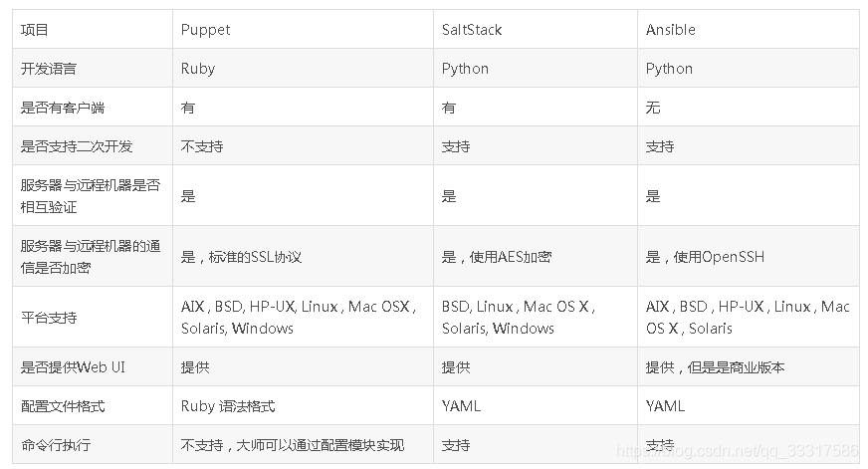This screenshot has height=469, width=868.
Task: Click the Puppet column header
Action: [303, 29]
